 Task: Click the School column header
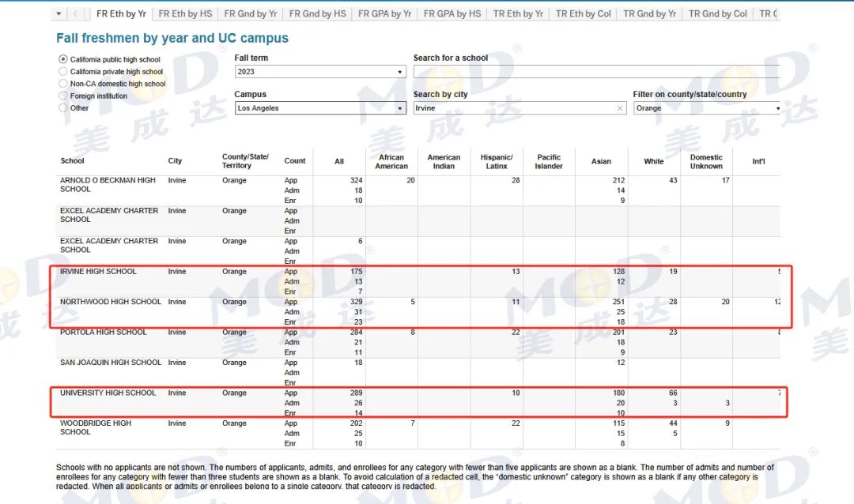[x=72, y=160]
